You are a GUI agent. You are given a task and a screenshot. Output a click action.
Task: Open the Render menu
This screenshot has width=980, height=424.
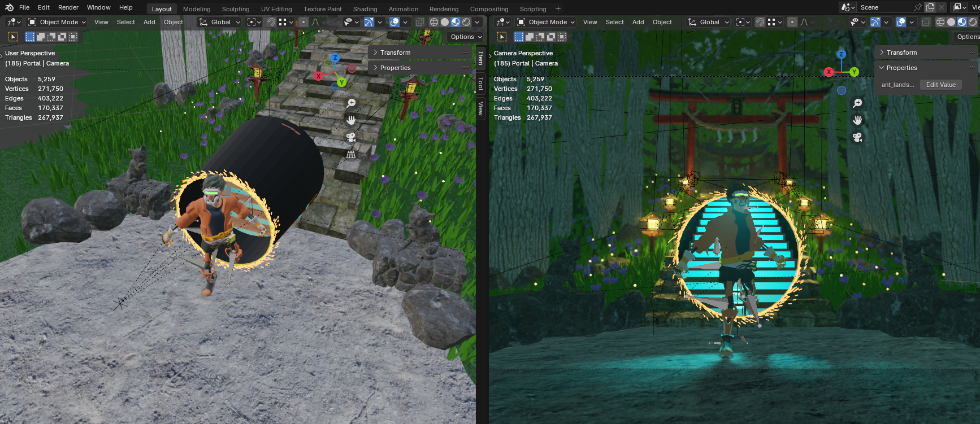[68, 7]
